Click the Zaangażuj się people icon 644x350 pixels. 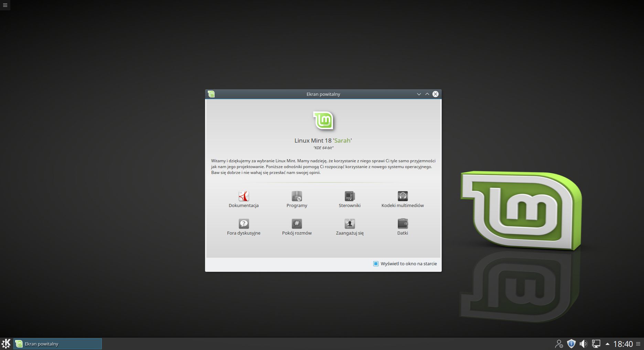[x=350, y=224]
